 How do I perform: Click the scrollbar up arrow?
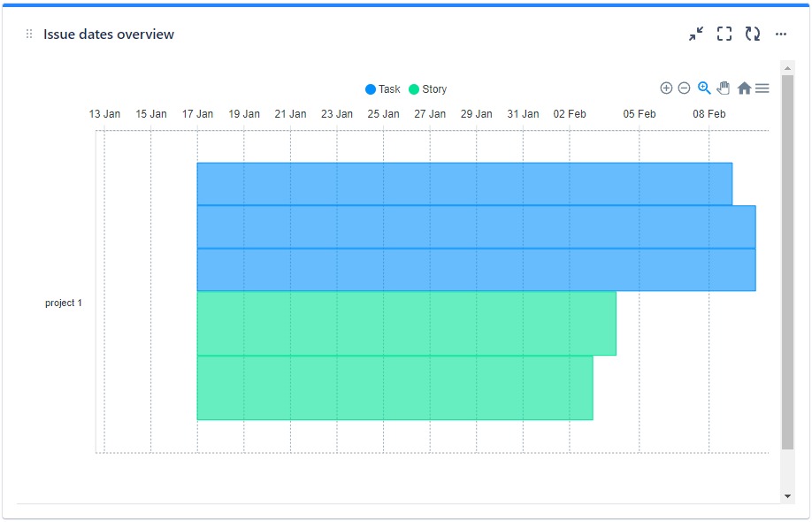(787, 68)
